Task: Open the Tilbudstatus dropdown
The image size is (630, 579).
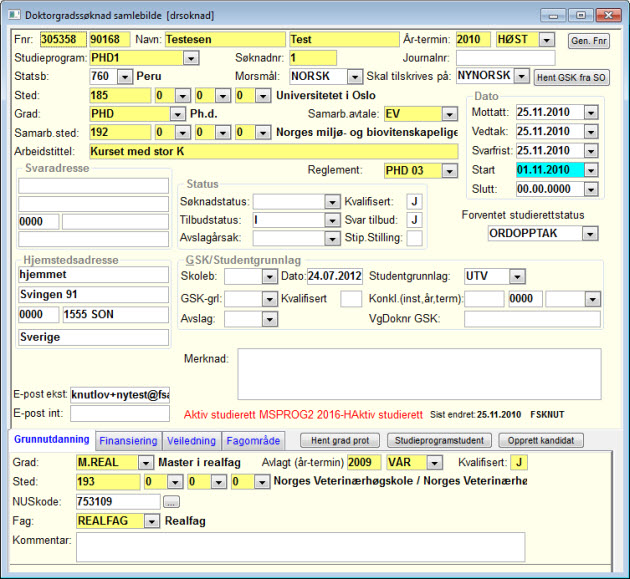Action: 332,220
